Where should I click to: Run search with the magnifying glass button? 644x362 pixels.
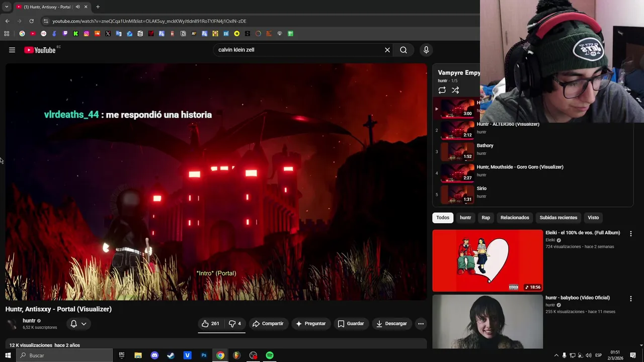pyautogui.click(x=404, y=50)
